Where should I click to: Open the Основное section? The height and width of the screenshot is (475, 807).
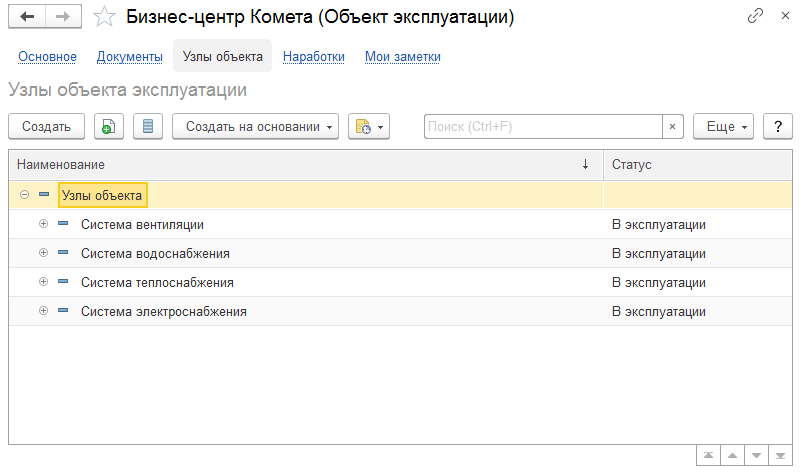(x=47, y=57)
